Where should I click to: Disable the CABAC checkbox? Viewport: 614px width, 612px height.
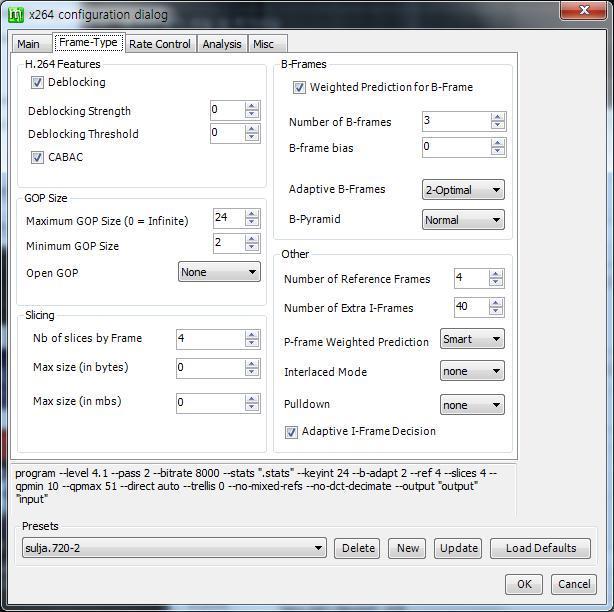tap(37, 157)
